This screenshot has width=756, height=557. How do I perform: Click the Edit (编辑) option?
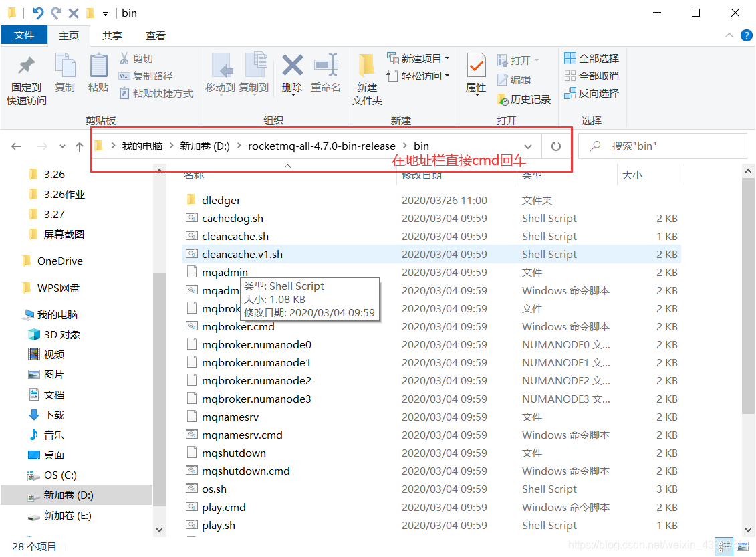point(514,80)
